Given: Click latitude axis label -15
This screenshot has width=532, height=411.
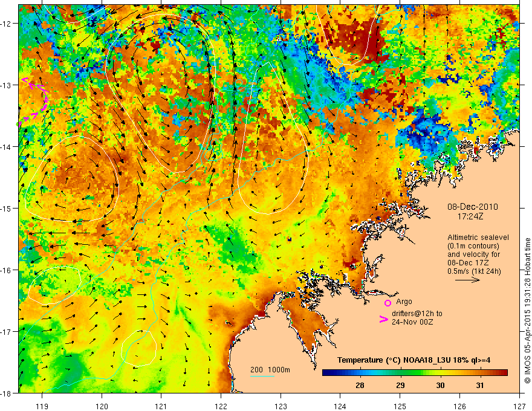Looking at the screenshot, I should [6, 208].
